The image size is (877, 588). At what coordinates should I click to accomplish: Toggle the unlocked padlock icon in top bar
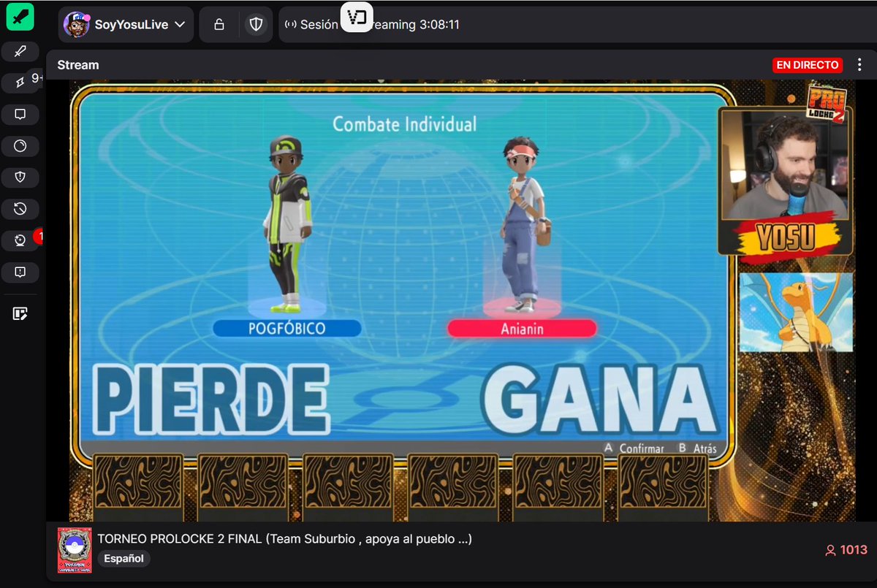(x=219, y=25)
